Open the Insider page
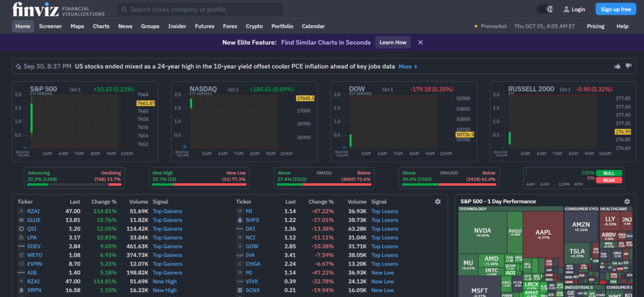 point(177,26)
